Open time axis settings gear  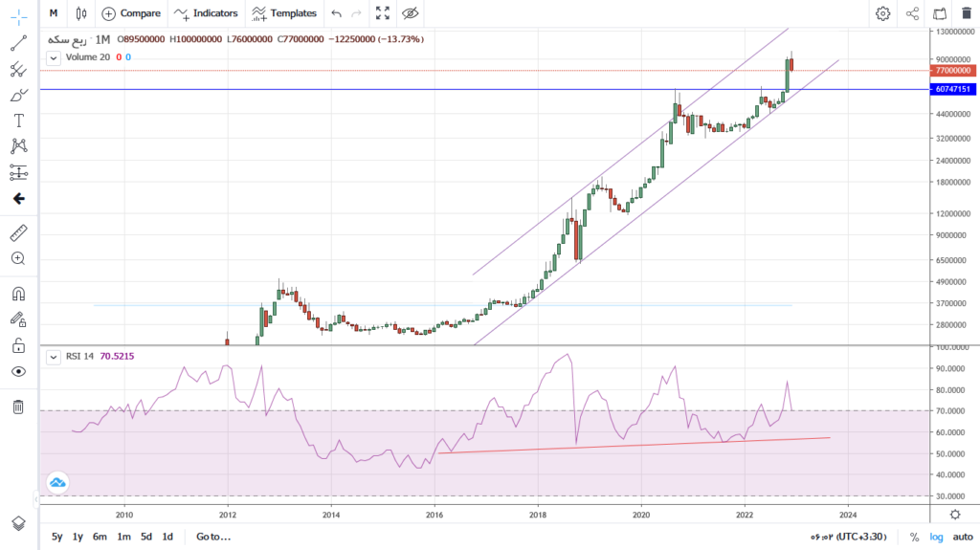click(955, 515)
